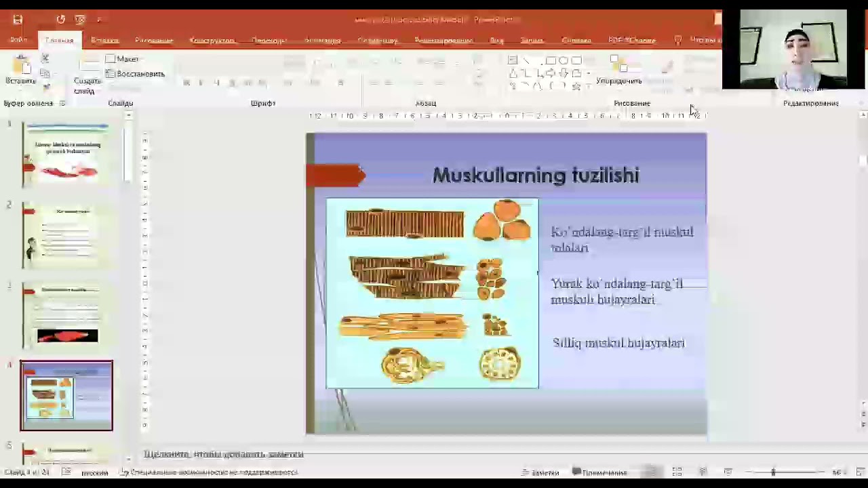Click the spell-check icon in the status bar
Image resolution: width=868 pixels, height=488 pixels.
[x=66, y=472]
